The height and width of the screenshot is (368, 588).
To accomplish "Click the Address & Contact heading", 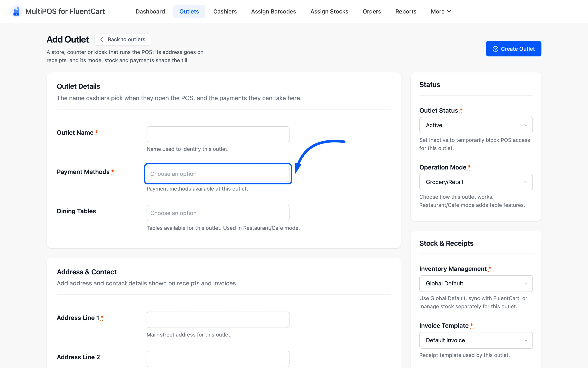I will 87,272.
